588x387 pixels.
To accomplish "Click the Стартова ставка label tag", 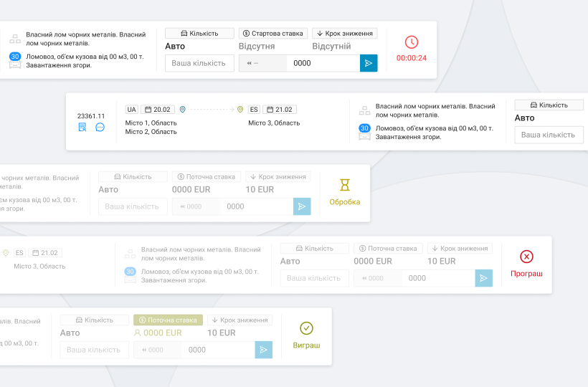I will [273, 34].
